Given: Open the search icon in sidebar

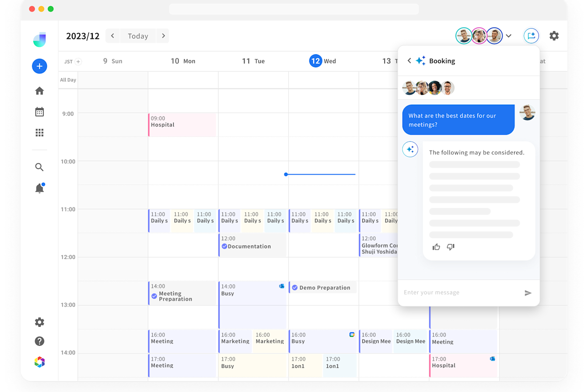Looking at the screenshot, I should [39, 167].
